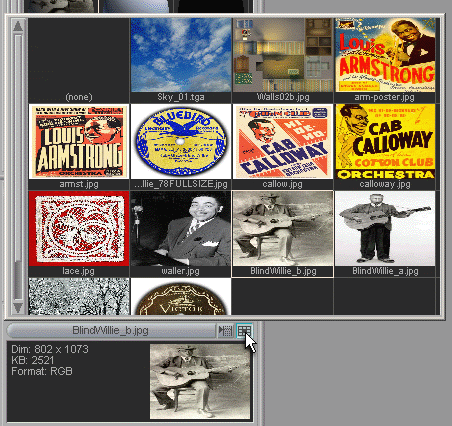Pick the arm-poster.jpg Louis Armstrong poster
Viewport: 452px width, 426px height.
[385, 60]
